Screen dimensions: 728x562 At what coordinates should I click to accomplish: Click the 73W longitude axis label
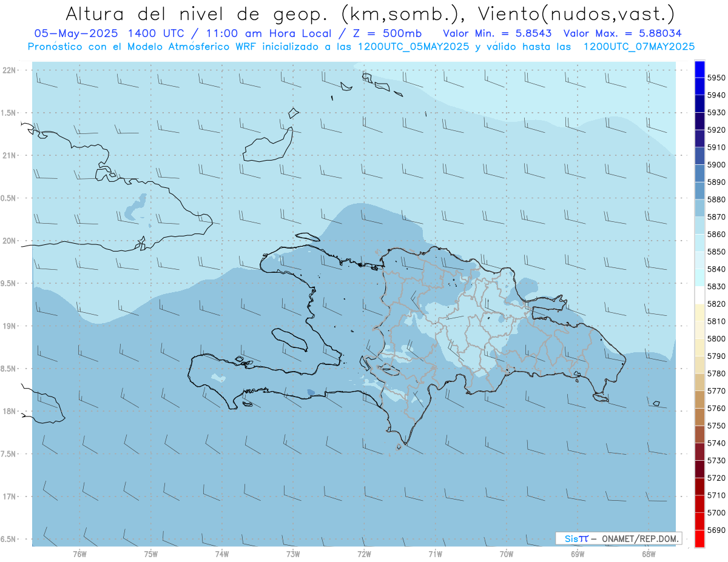point(293,554)
